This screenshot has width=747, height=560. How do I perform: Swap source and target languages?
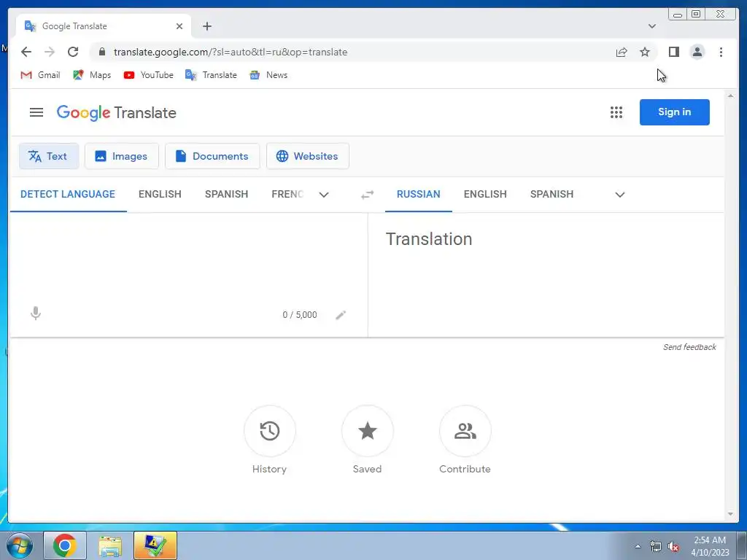coord(368,194)
